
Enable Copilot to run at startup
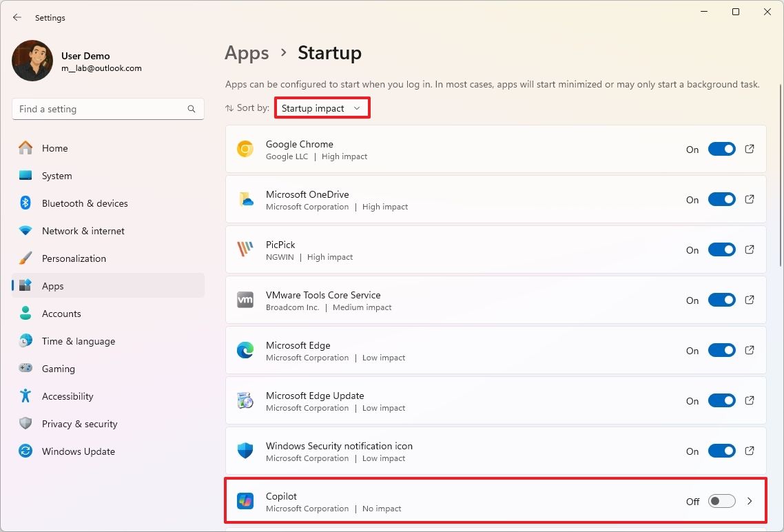[x=721, y=501]
